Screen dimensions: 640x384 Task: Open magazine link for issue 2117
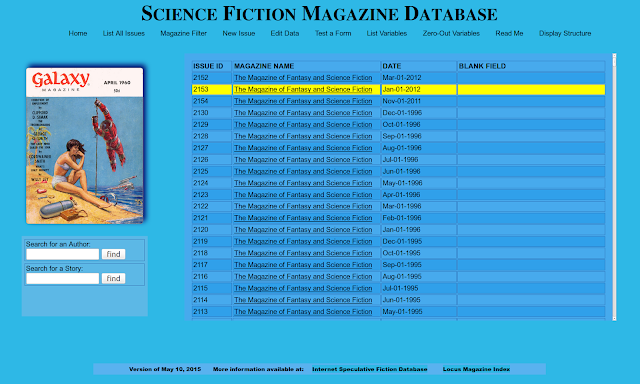303,265
